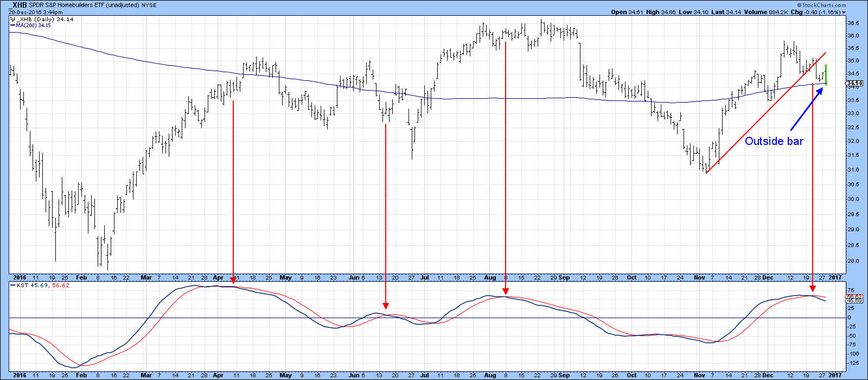Click the blue arrow pointing at outside bar
868x380 pixels.
point(806,109)
